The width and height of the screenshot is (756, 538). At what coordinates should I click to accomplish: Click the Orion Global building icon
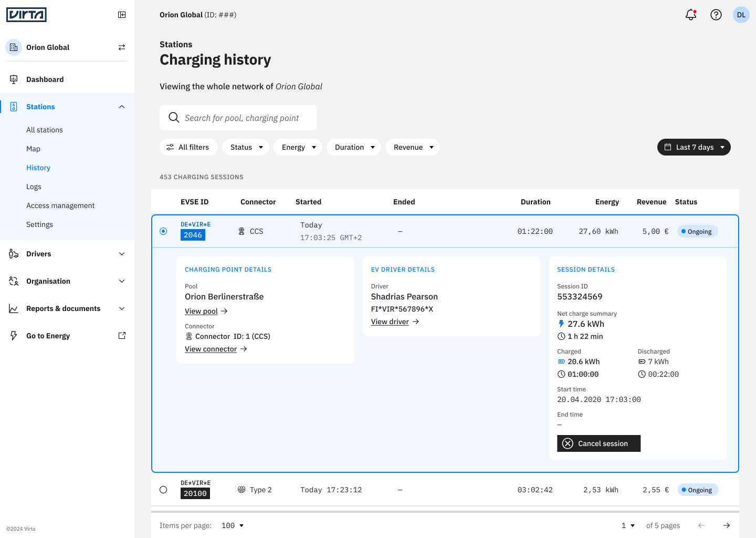tap(14, 47)
